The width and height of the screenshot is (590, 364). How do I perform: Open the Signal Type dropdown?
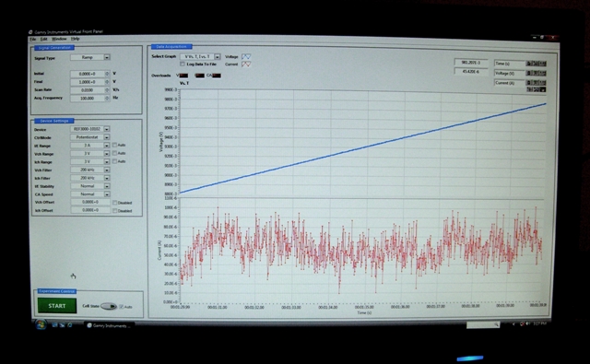(x=107, y=57)
